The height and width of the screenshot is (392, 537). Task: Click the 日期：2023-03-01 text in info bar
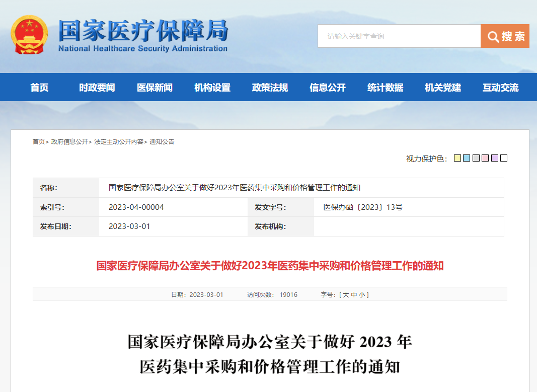pyautogui.click(x=197, y=294)
